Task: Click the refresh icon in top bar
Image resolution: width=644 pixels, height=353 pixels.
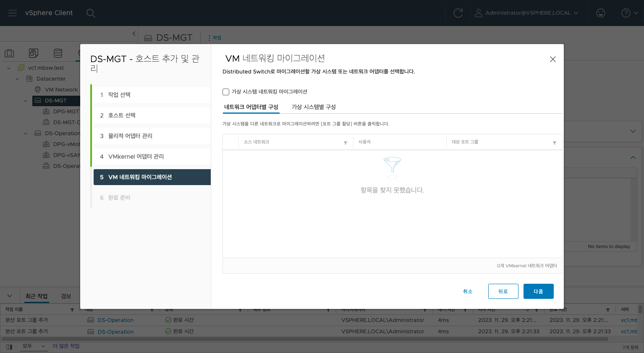Action: point(458,13)
